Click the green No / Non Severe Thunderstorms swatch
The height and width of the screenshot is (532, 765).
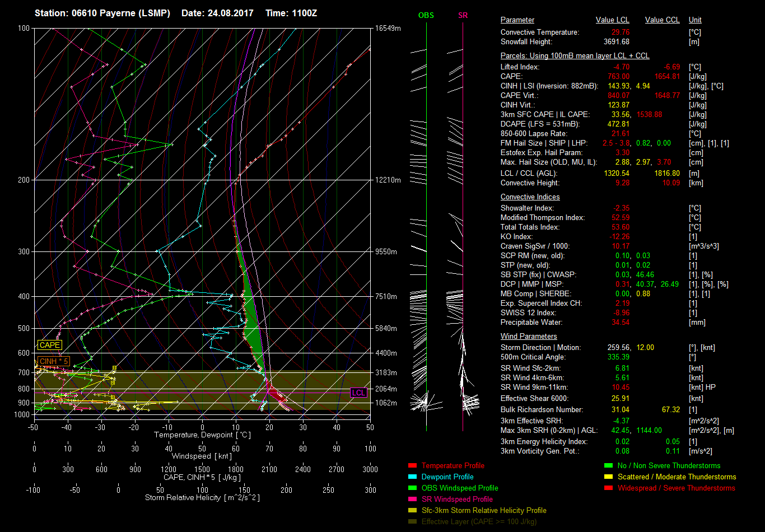pyautogui.click(x=608, y=466)
